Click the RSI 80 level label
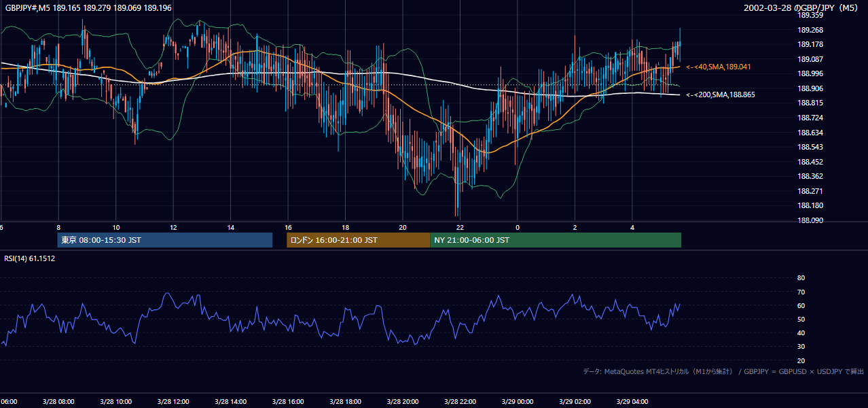The width and height of the screenshot is (868, 408). click(x=801, y=278)
